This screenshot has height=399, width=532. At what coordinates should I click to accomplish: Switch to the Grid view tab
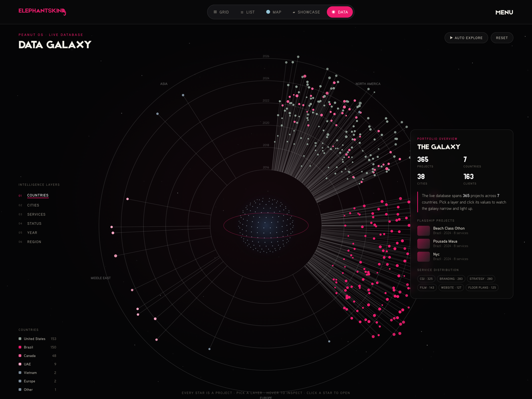[221, 12]
